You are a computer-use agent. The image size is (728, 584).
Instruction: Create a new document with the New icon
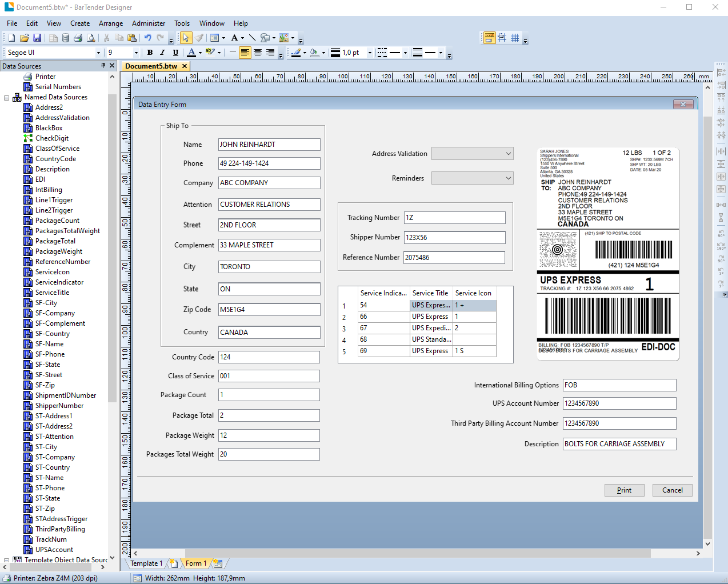(11, 38)
